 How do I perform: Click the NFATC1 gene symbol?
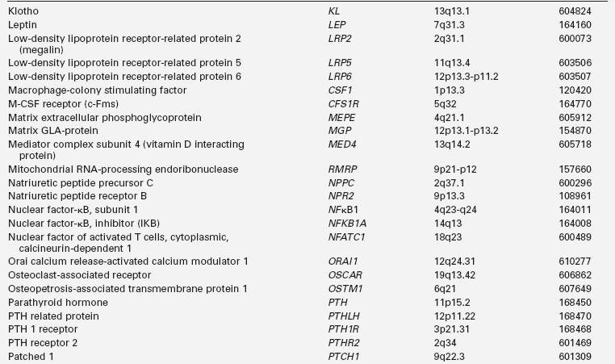tap(344, 236)
